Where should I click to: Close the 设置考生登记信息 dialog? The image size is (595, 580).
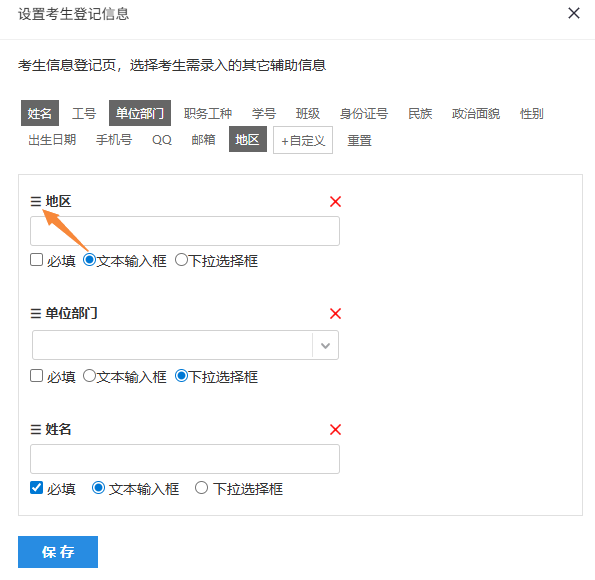tap(574, 13)
